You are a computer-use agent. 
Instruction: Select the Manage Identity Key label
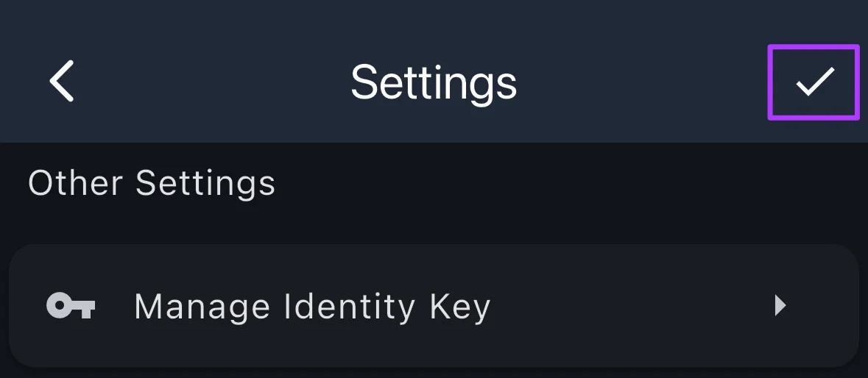coord(312,306)
